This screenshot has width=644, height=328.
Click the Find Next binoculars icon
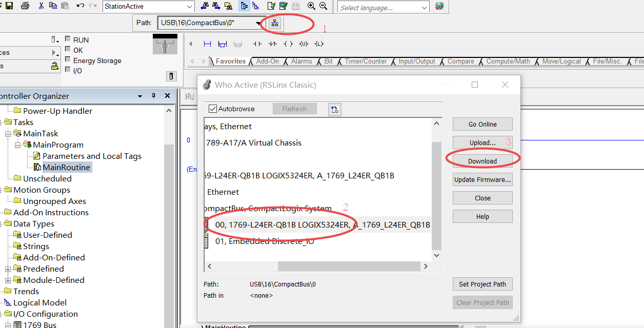(x=217, y=6)
